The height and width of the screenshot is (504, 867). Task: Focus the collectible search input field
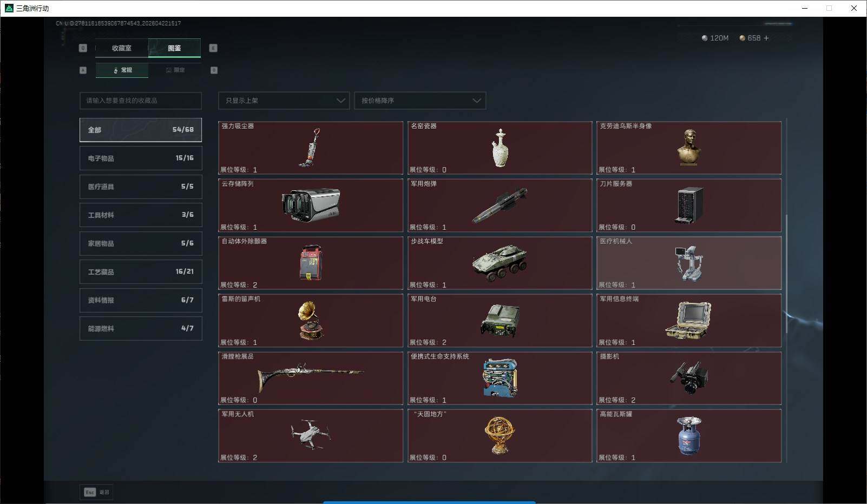point(141,101)
